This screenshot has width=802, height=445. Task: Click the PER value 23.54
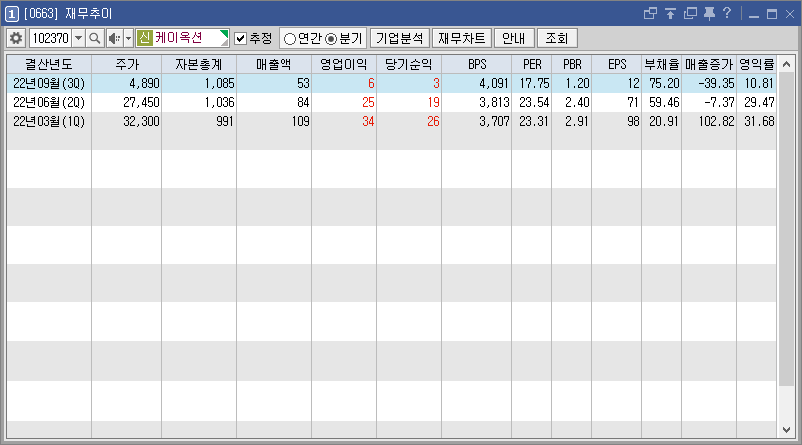(x=534, y=102)
